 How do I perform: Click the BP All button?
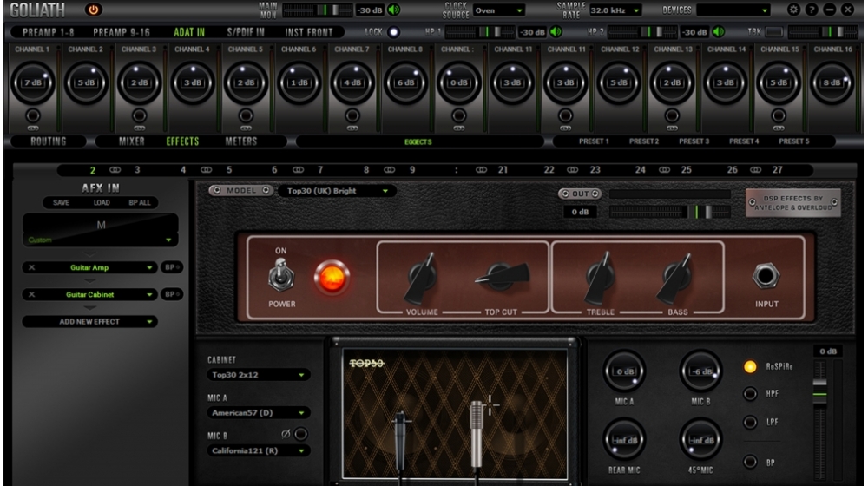pos(140,202)
